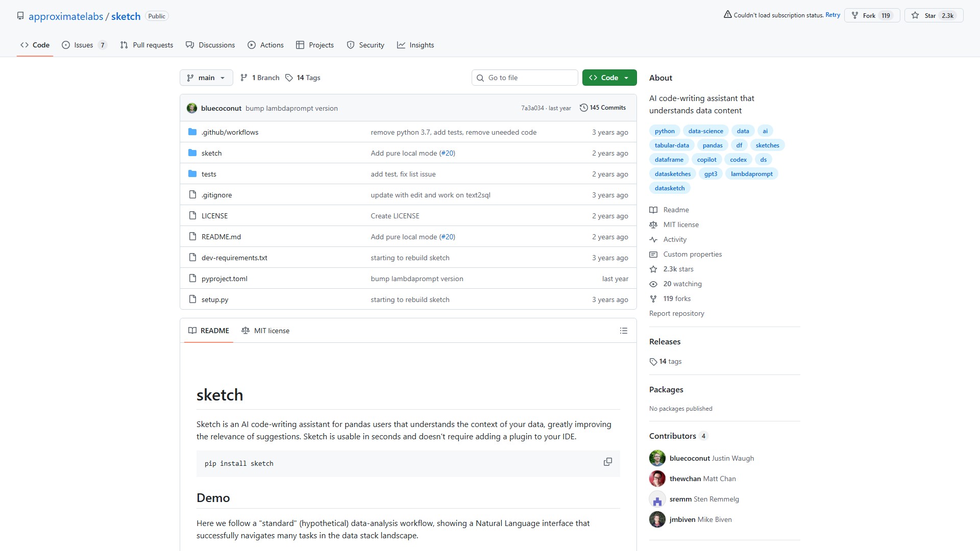Click the commit history clock icon
The height and width of the screenshot is (551, 980).
pyautogui.click(x=583, y=108)
